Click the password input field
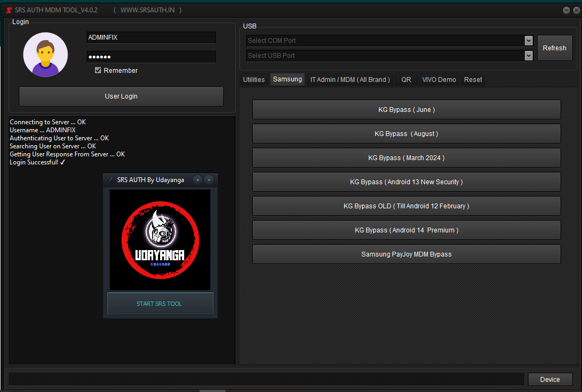Viewport: 582px width, 392px height. [x=151, y=57]
